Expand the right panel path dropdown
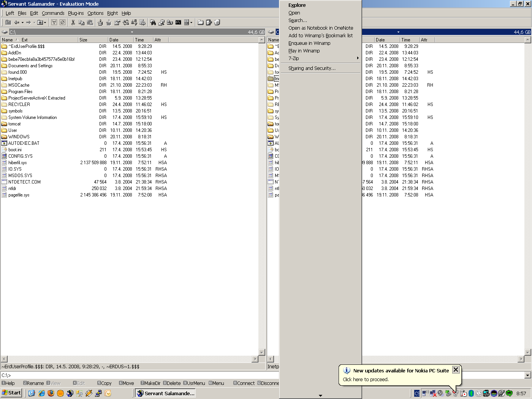The height and width of the screenshot is (399, 532). 398,32
